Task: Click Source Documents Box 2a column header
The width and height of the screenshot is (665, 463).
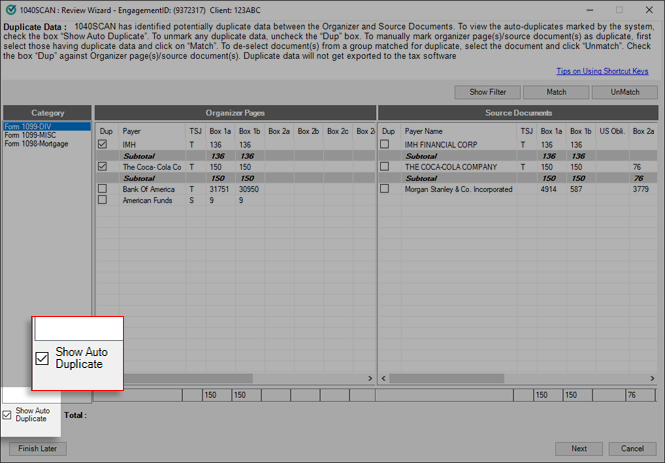Action: tap(643, 131)
